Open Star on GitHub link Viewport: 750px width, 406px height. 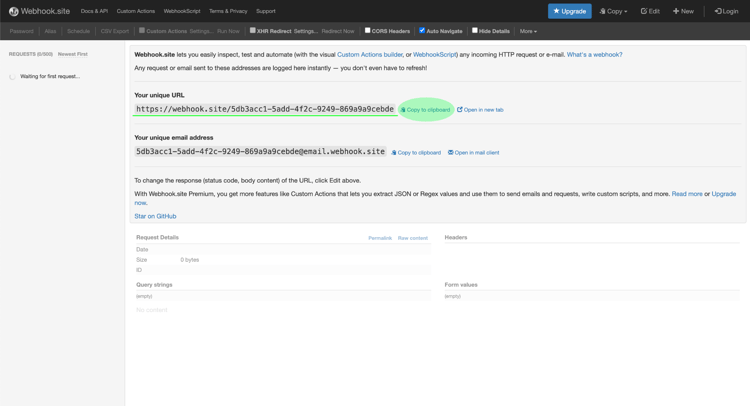tap(155, 216)
